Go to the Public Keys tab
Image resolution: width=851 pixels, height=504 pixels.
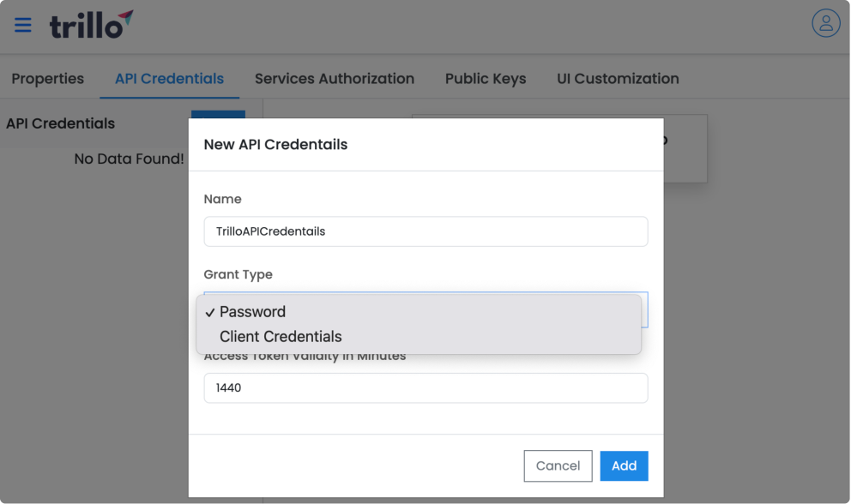point(486,79)
